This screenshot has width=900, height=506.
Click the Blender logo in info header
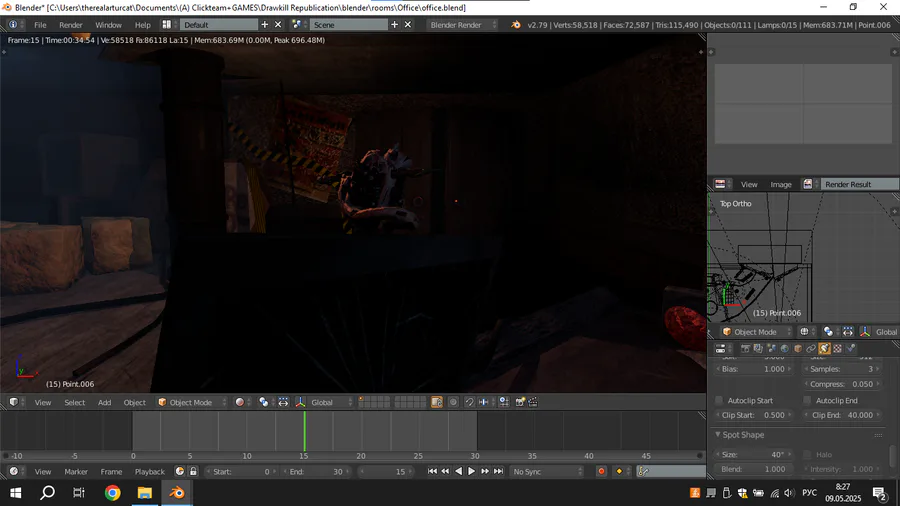516,25
